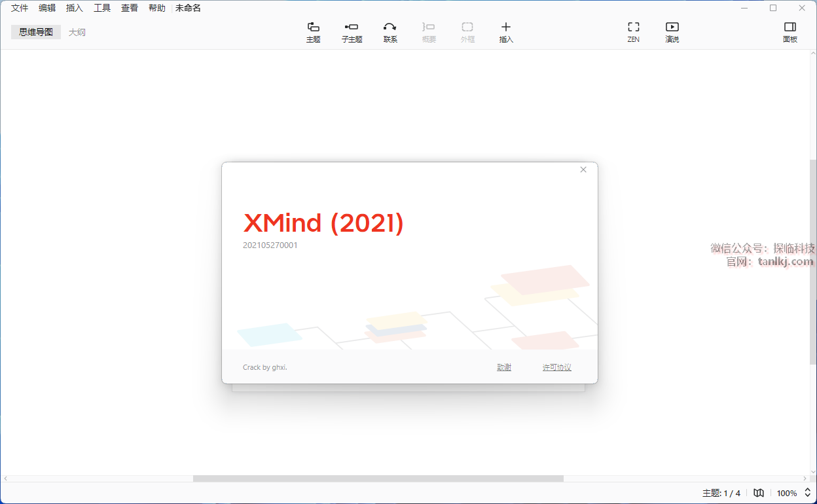Click the map overview icon in status bar
Image resolution: width=817 pixels, height=504 pixels.
pyautogui.click(x=759, y=493)
